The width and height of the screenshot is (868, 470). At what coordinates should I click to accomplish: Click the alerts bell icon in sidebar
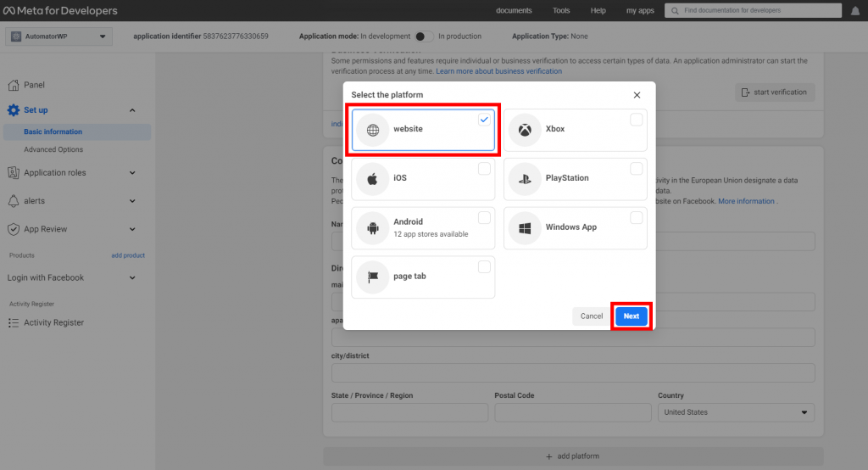14,200
